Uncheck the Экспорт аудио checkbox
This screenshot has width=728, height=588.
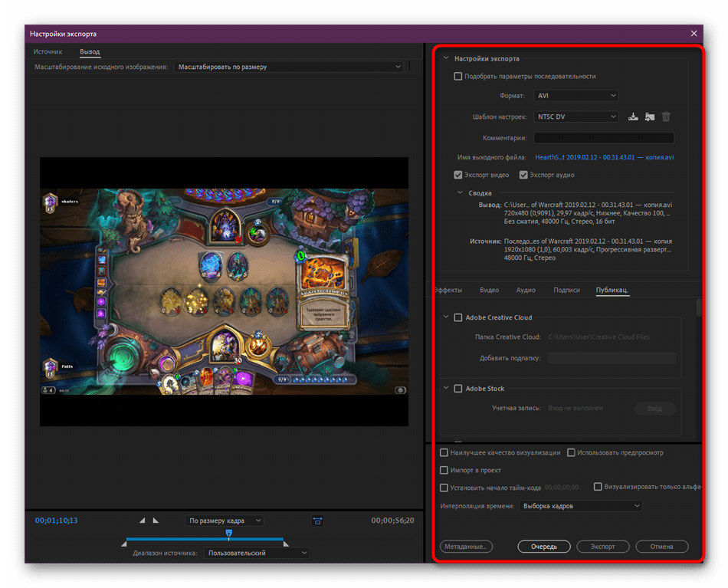(523, 175)
